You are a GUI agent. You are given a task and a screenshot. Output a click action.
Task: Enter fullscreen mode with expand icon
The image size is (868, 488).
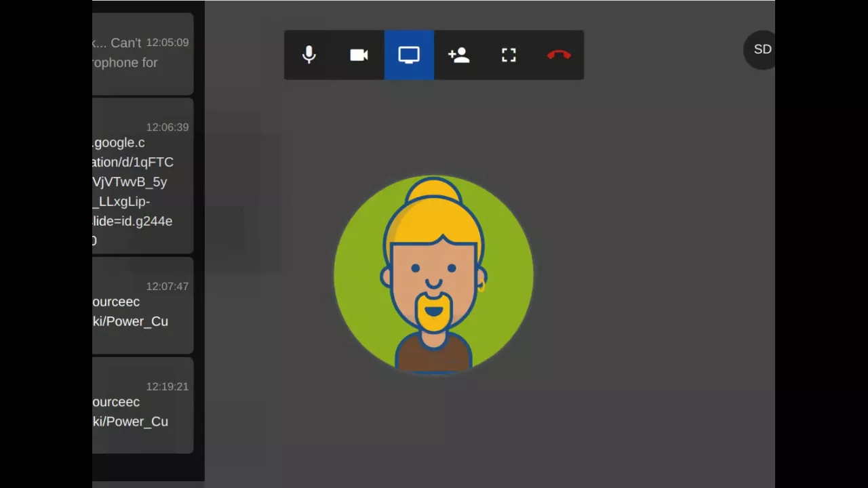click(x=509, y=55)
